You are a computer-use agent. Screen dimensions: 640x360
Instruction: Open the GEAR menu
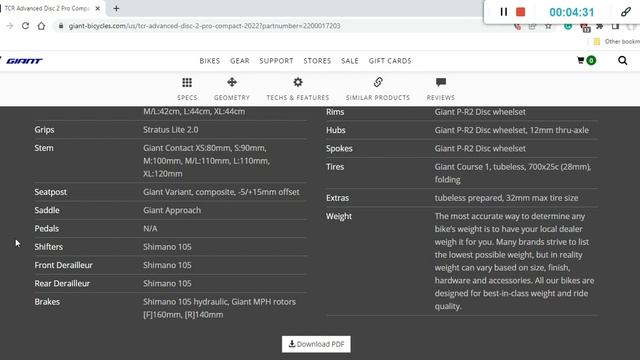tap(240, 61)
